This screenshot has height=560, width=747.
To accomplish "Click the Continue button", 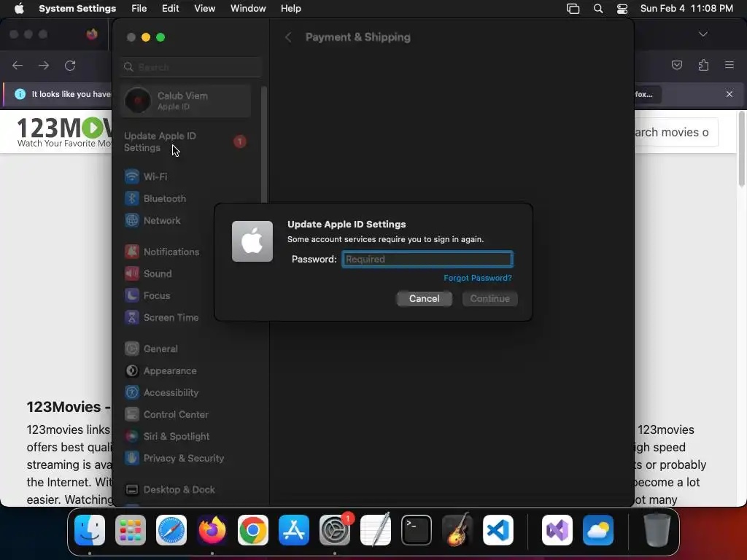I will [489, 298].
